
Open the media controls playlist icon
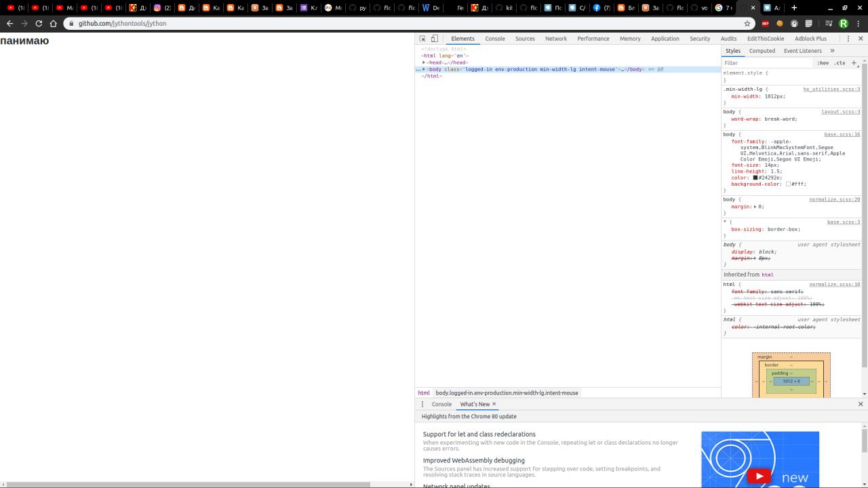pyautogui.click(x=829, y=23)
